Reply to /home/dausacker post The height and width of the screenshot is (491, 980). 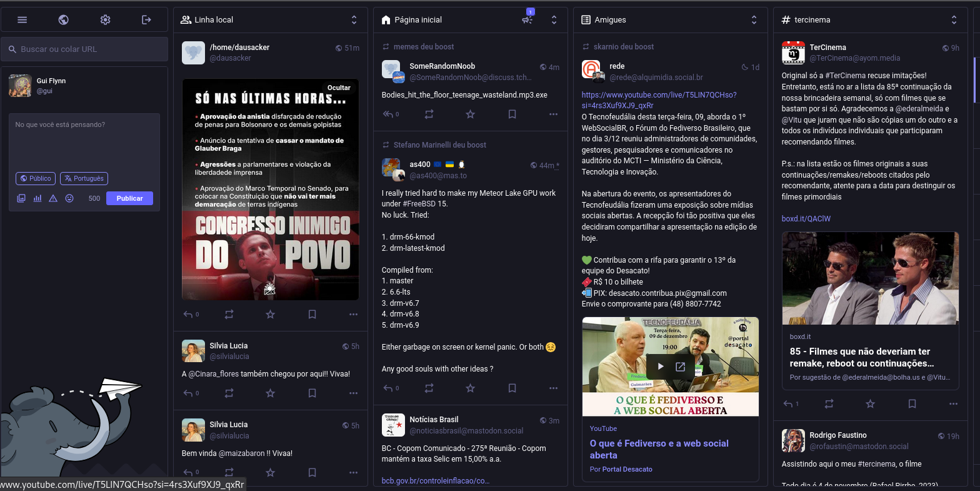point(188,314)
